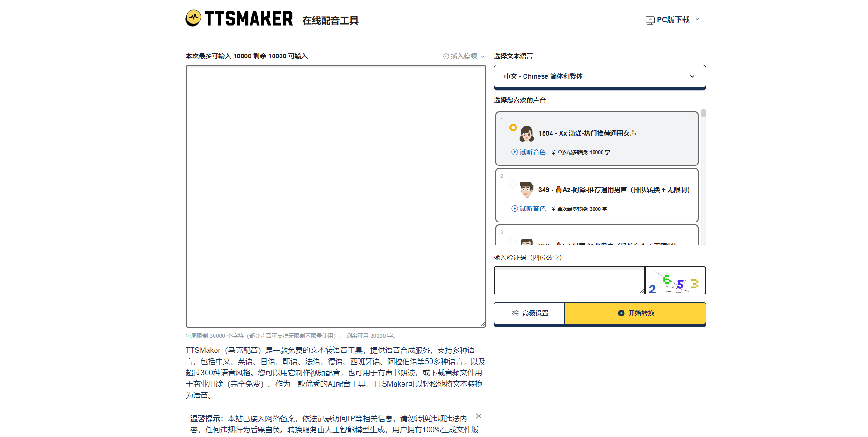Click the captcha image to refresh it
The height and width of the screenshot is (437, 868).
coord(675,281)
